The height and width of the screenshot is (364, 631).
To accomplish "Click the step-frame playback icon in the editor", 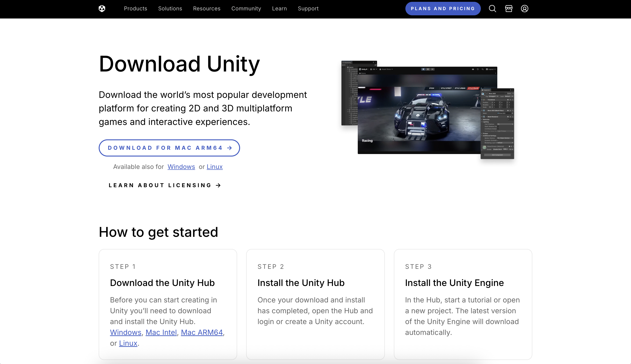I will (432, 69).
